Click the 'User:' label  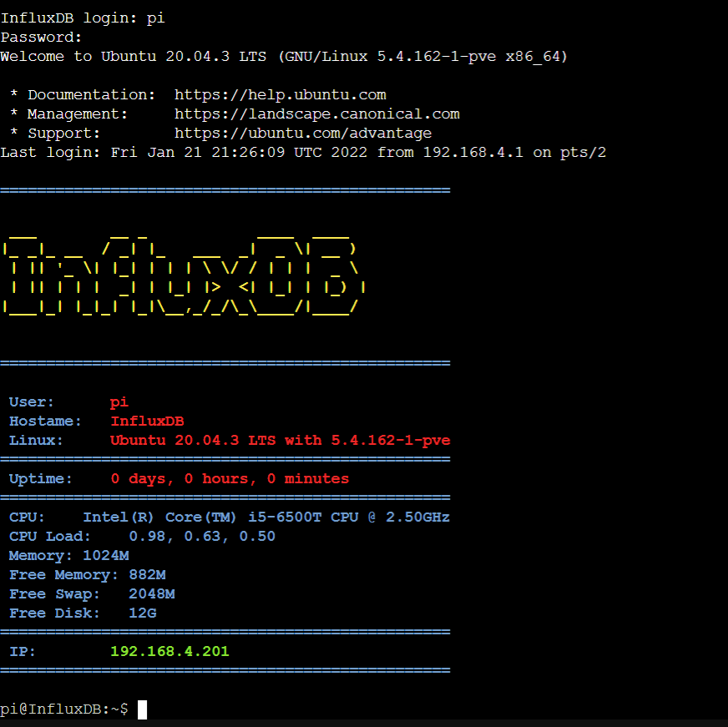[x=32, y=402]
